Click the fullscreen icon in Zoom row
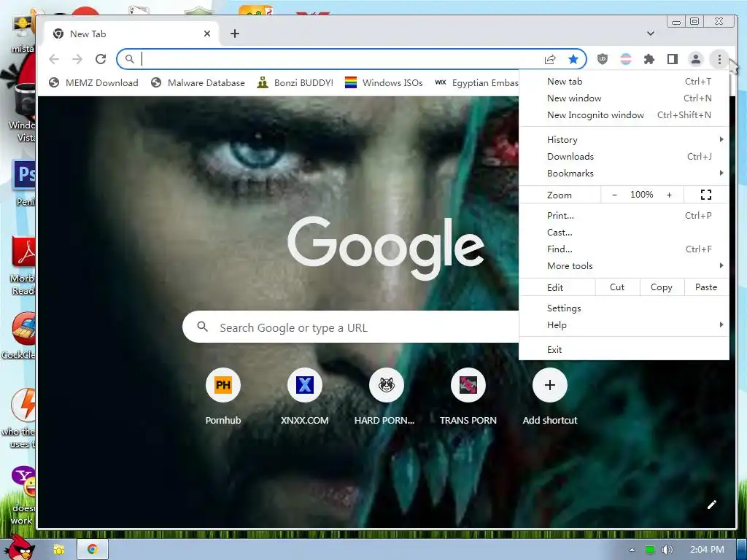 click(x=706, y=195)
